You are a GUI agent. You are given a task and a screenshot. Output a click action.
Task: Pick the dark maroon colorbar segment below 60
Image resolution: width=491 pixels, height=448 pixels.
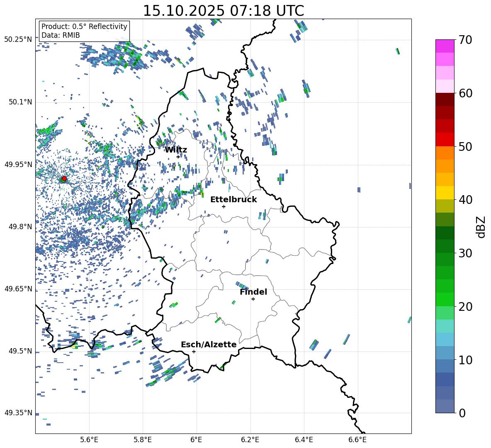(x=445, y=99)
